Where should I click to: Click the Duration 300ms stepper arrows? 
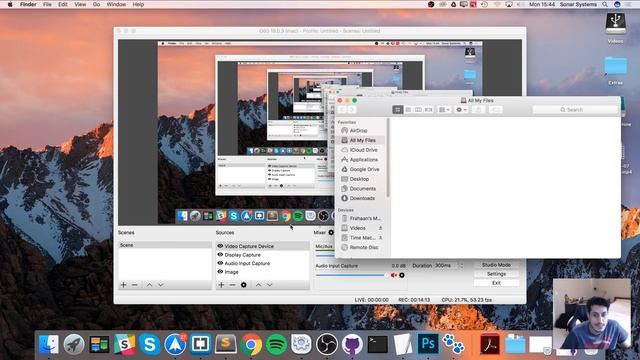click(462, 265)
